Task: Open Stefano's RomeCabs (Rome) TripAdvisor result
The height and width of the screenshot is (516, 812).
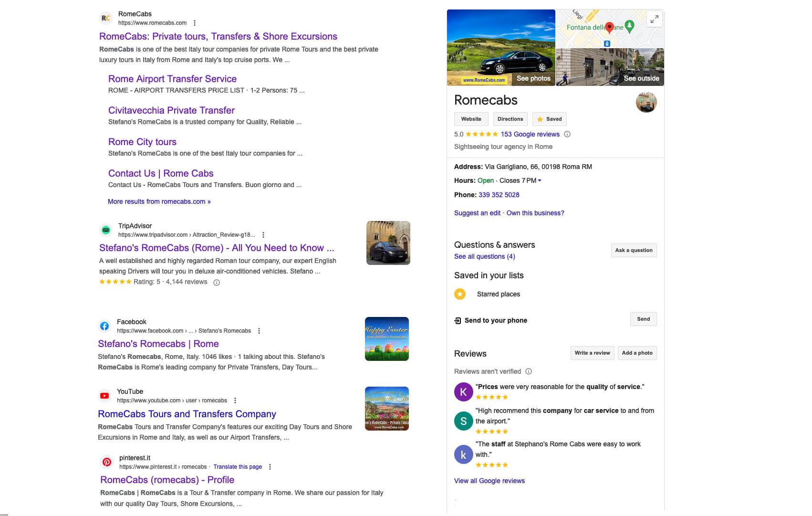Action: point(217,248)
